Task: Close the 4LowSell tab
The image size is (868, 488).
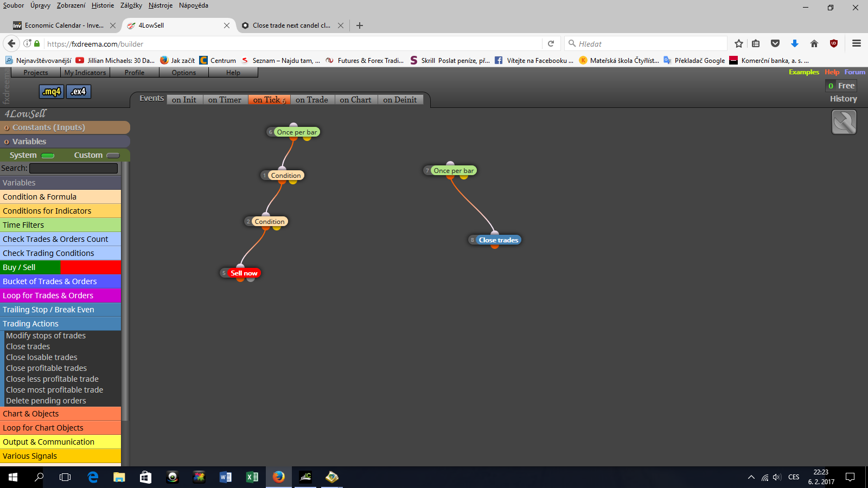Action: (x=227, y=25)
